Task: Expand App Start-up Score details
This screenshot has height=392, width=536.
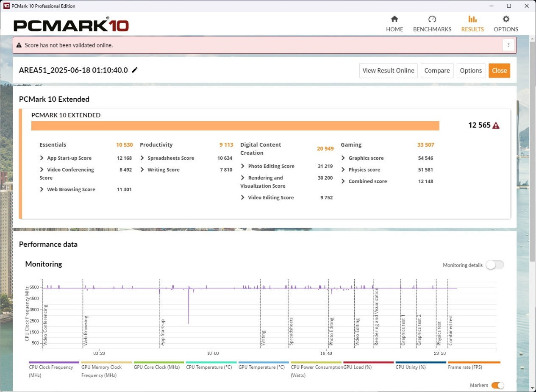Action: coord(42,158)
